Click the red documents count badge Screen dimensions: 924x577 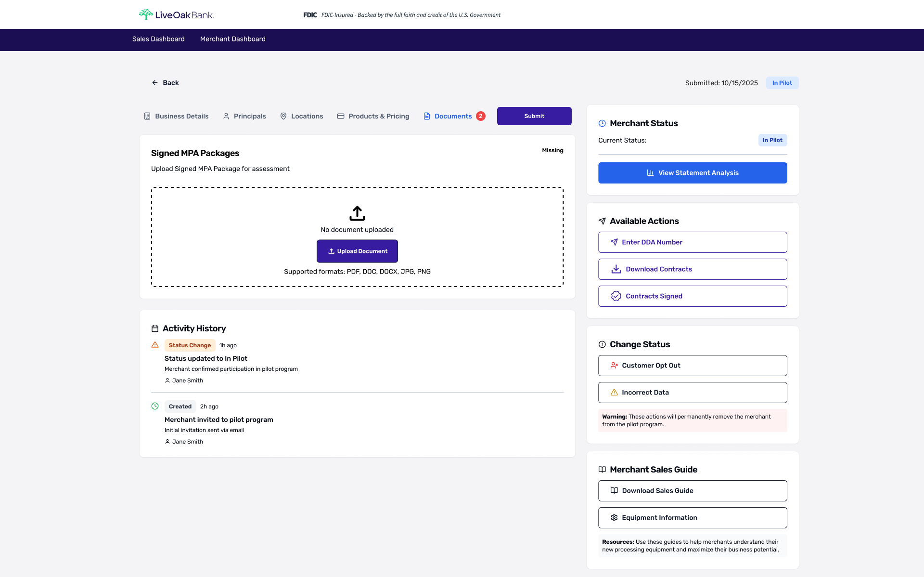[480, 116]
